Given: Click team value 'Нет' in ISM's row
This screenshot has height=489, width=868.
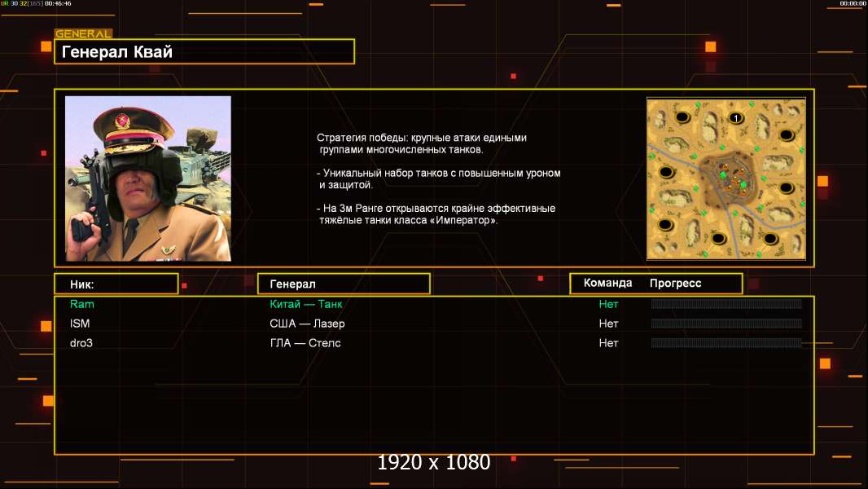Looking at the screenshot, I should pyautogui.click(x=608, y=324).
